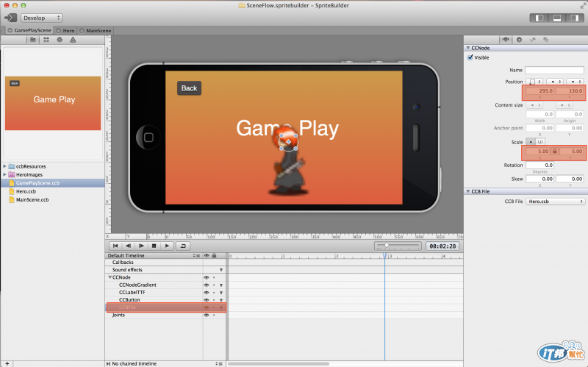This screenshot has height=367, width=588.
Task: Hide the CCButton layer
Action: tap(207, 300)
